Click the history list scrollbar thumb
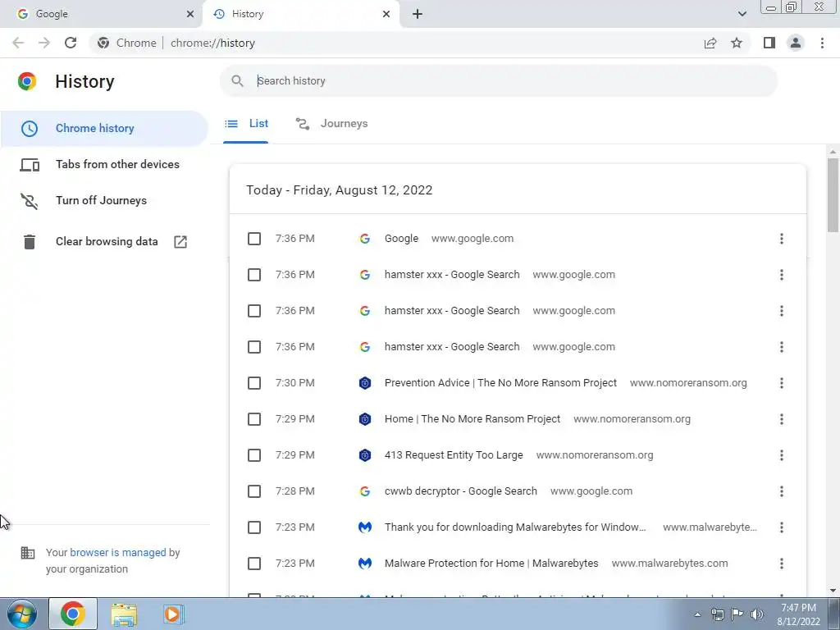The height and width of the screenshot is (630, 840). (x=833, y=195)
